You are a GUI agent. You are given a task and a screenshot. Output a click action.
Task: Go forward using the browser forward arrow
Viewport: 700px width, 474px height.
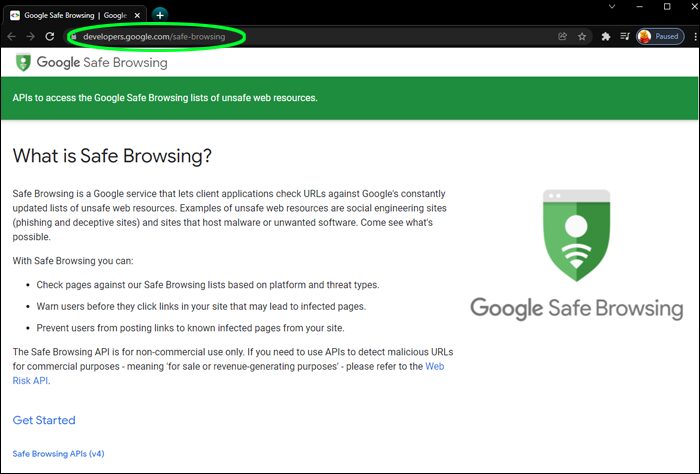tap(30, 37)
